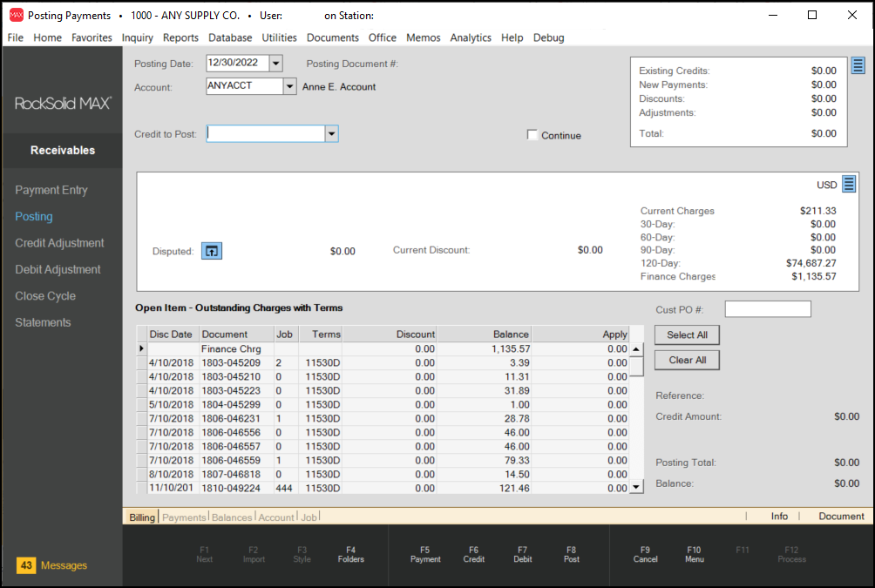Open the USD currency menu icon

[x=849, y=184]
